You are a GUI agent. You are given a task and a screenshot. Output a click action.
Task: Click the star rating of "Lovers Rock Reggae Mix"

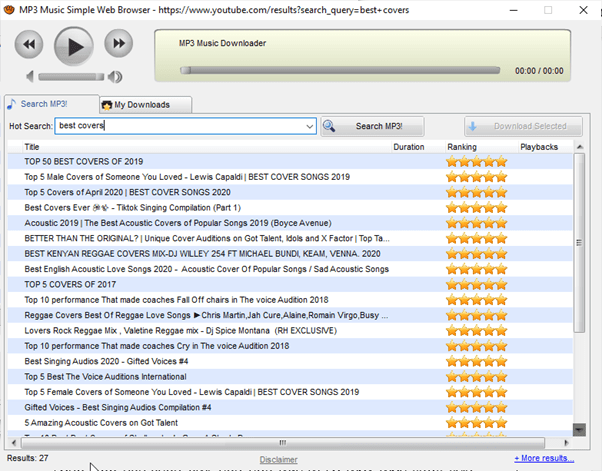coord(476,331)
